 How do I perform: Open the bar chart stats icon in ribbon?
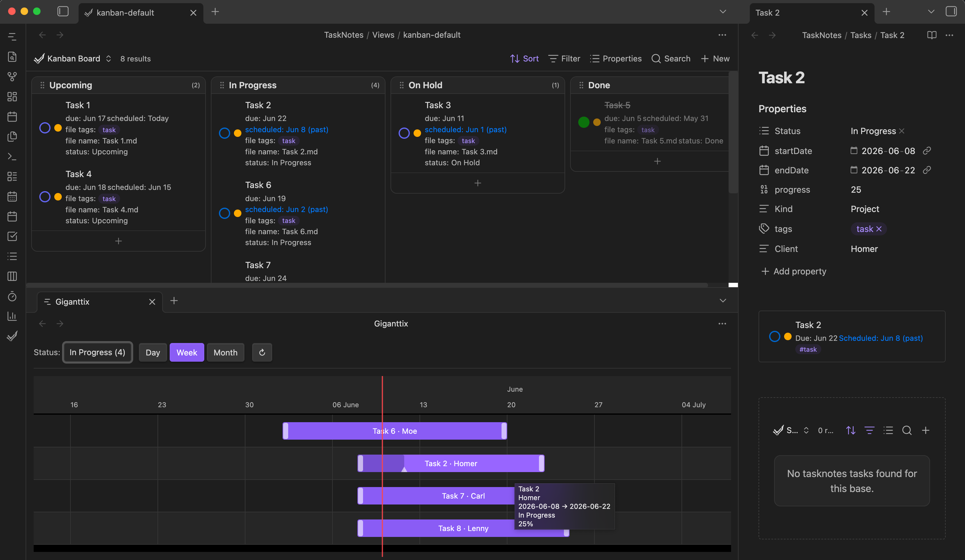(x=12, y=316)
